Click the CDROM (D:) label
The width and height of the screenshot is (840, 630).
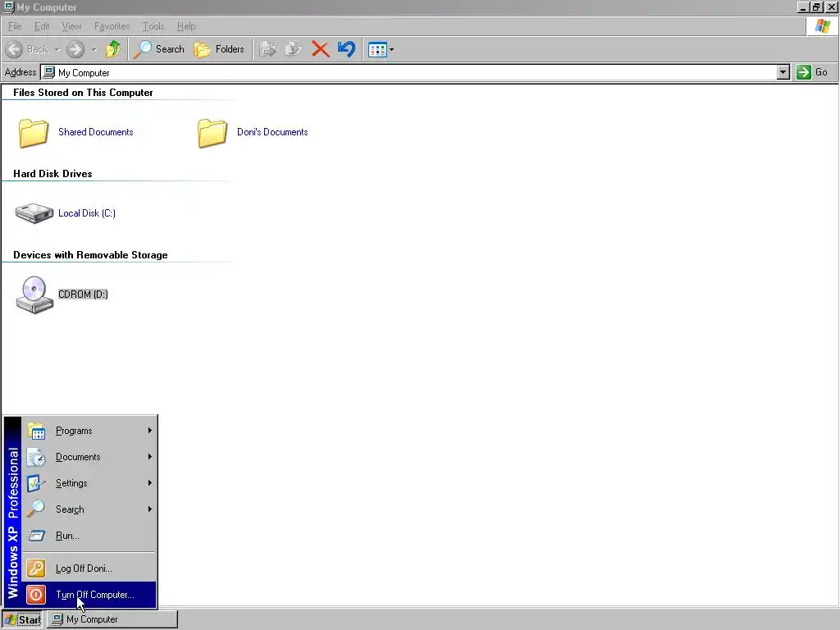(83, 294)
